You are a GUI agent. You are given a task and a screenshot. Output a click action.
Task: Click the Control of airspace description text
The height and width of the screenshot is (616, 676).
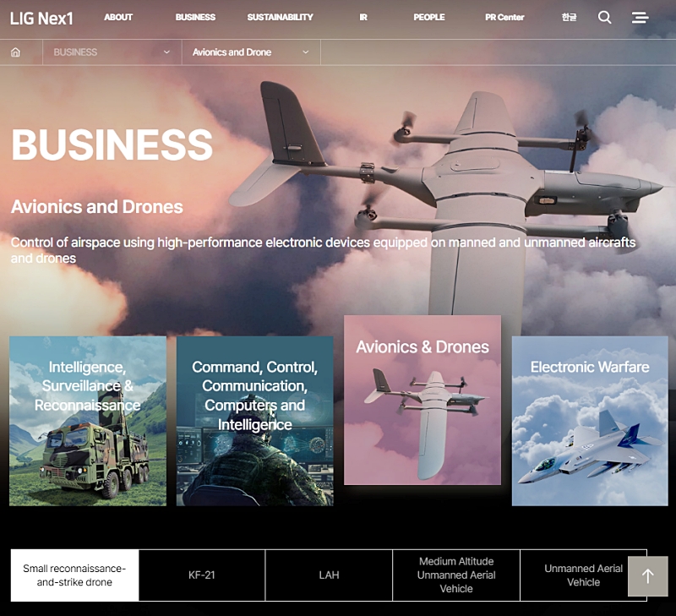click(x=324, y=250)
